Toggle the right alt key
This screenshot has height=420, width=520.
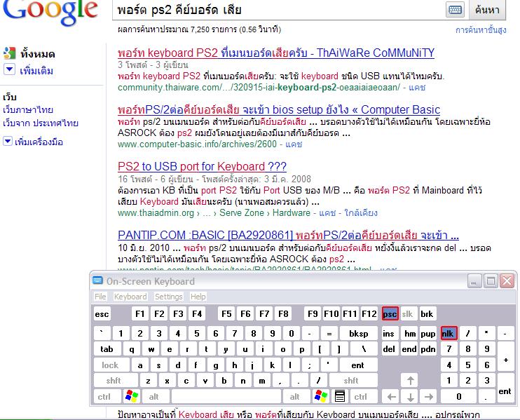[x=296, y=396]
